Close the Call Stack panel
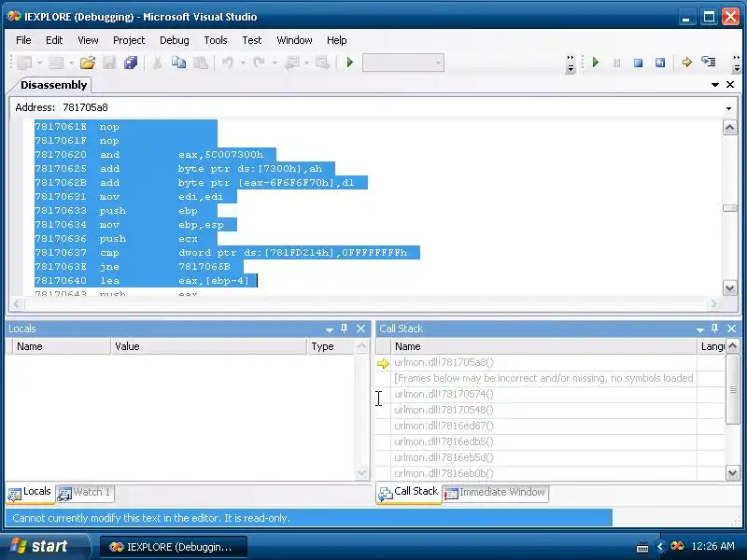 point(732,329)
